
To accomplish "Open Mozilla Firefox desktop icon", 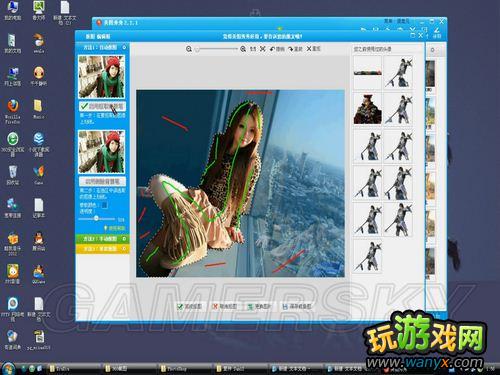I will coord(12,111).
